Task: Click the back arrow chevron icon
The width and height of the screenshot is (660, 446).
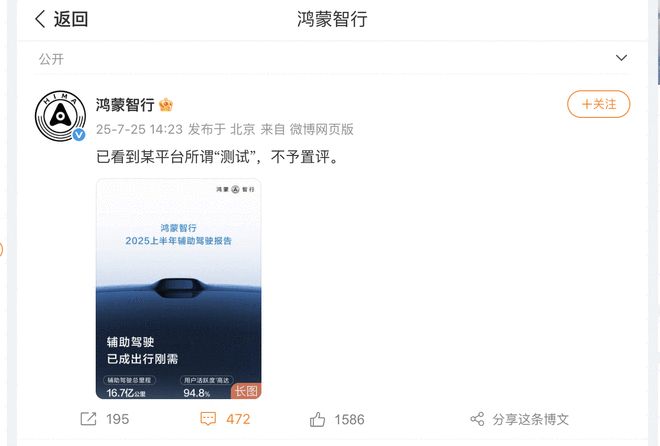Action: coord(40,19)
